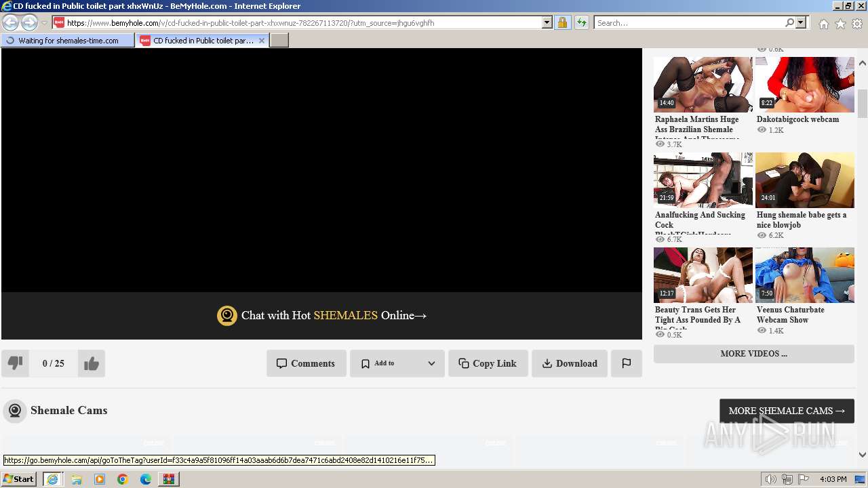
Task: Click the page scrollbar up arrow
Action: point(863,64)
